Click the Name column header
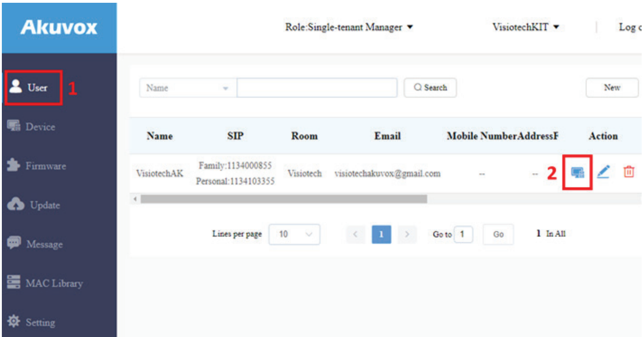 point(160,136)
